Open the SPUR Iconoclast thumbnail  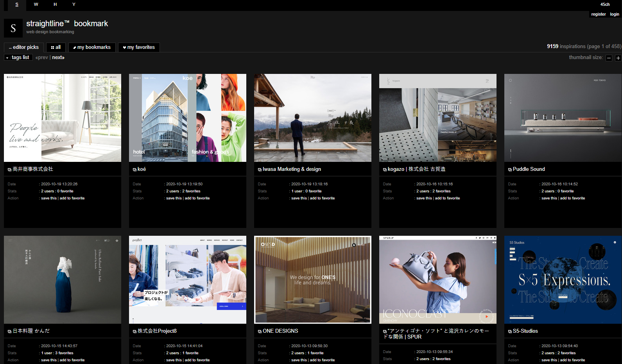click(x=438, y=280)
